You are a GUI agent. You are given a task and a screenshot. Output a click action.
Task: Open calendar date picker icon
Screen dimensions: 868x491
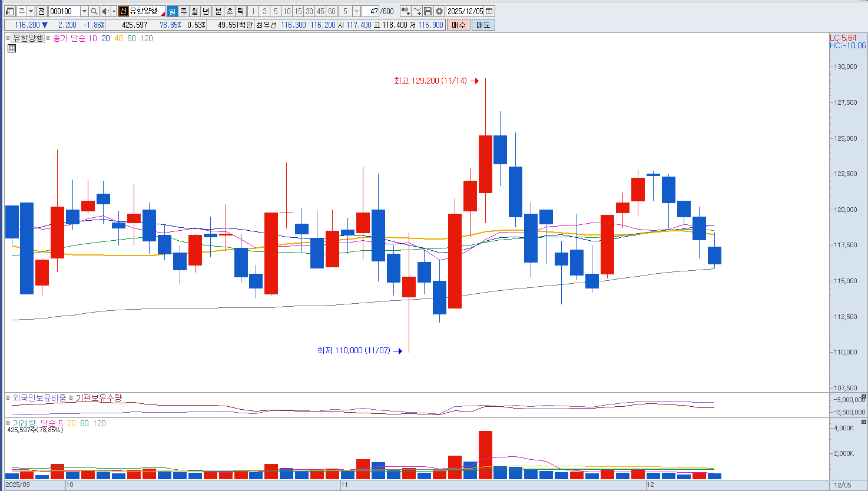(489, 11)
